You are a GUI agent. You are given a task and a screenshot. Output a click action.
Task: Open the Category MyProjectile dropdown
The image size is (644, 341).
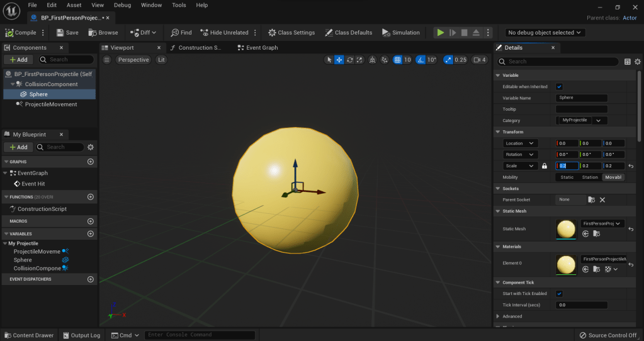(582, 120)
